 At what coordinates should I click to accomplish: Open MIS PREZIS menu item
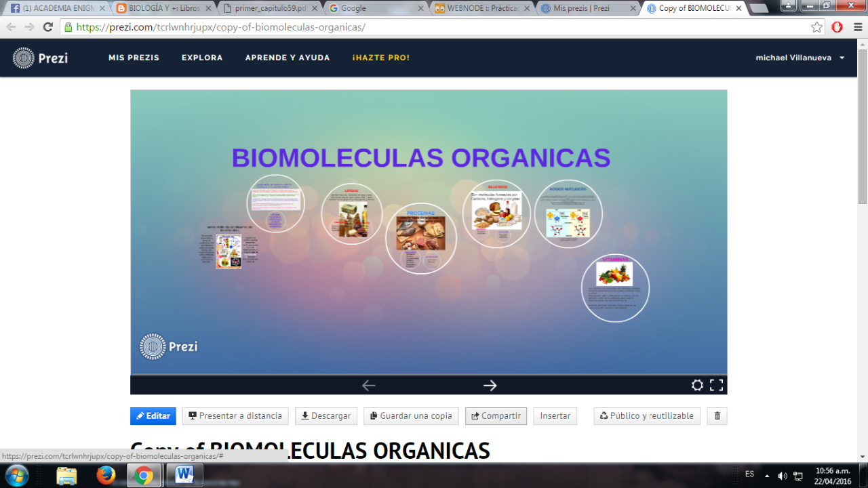[x=134, y=58]
